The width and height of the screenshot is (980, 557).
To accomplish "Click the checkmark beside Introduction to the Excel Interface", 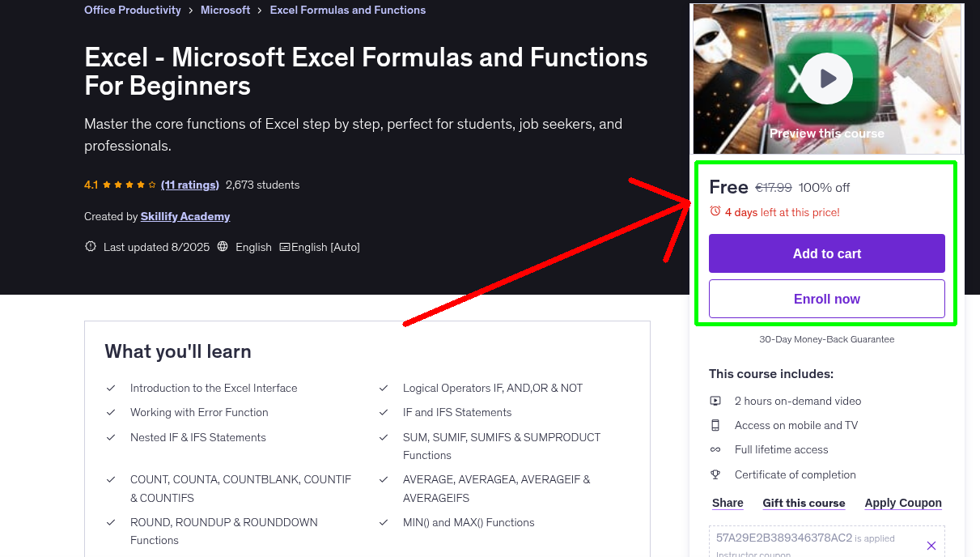I will [x=111, y=388].
